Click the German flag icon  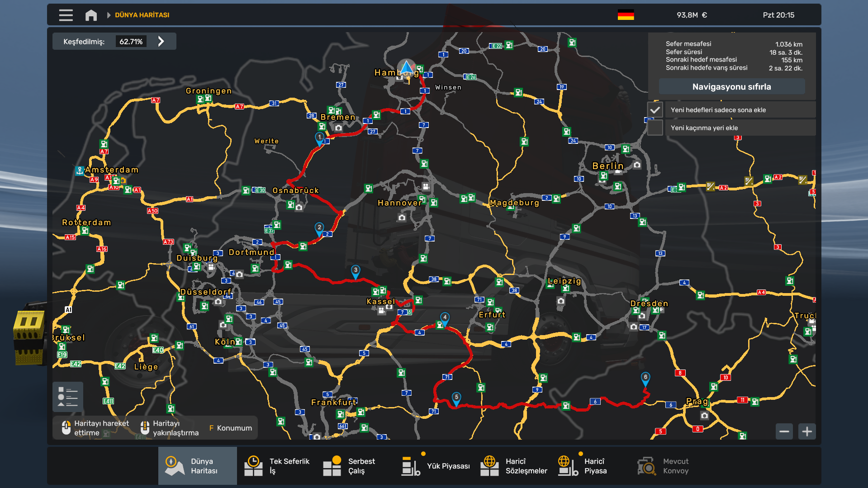tap(626, 15)
